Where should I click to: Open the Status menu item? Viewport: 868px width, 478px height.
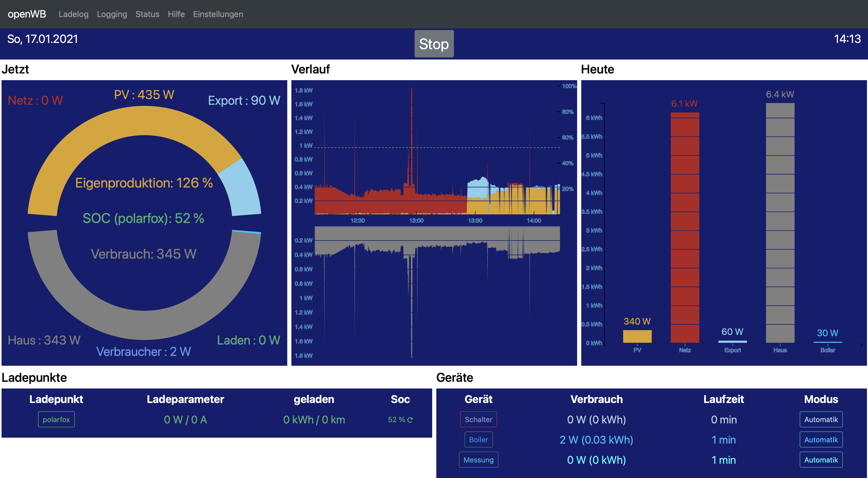pyautogui.click(x=147, y=14)
